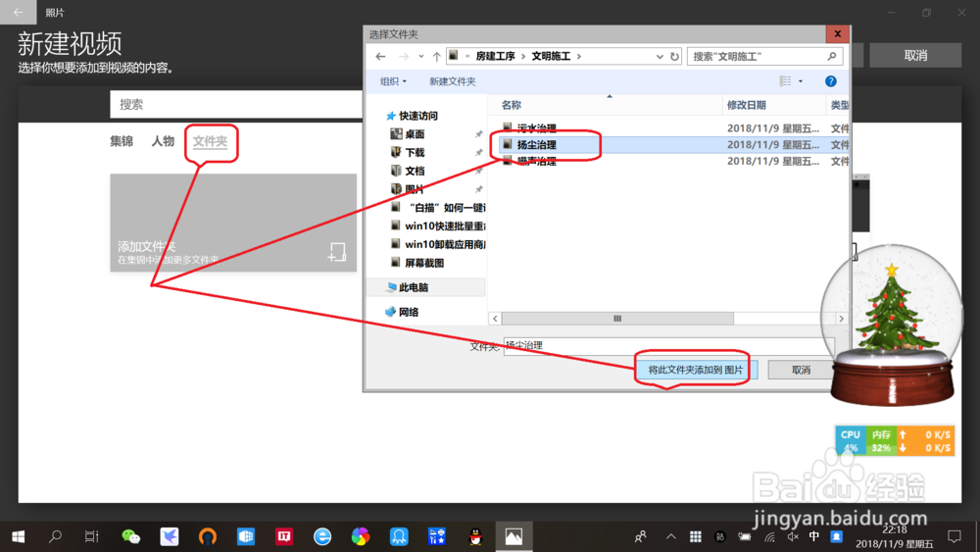Change the view layout icon
980x552 pixels.
click(785, 81)
